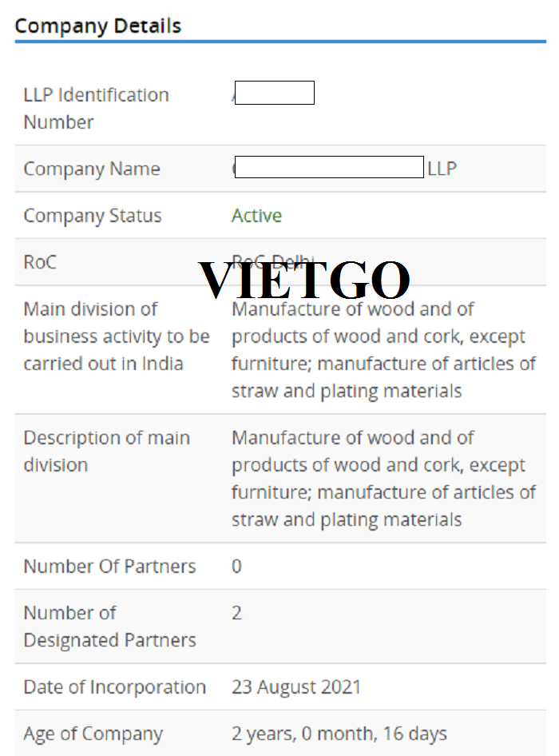This screenshot has height=756, width=559.
Task: Select the Age of Company value
Action: point(339,734)
